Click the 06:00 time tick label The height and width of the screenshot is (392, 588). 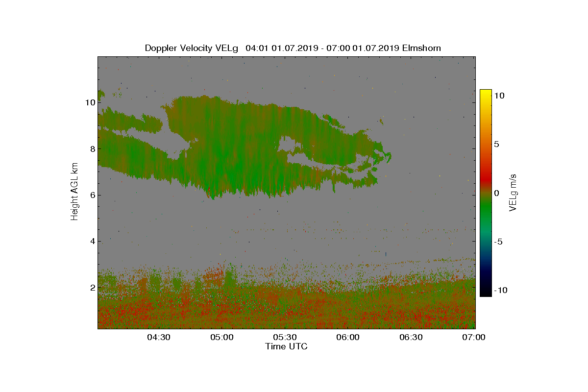[348, 337]
